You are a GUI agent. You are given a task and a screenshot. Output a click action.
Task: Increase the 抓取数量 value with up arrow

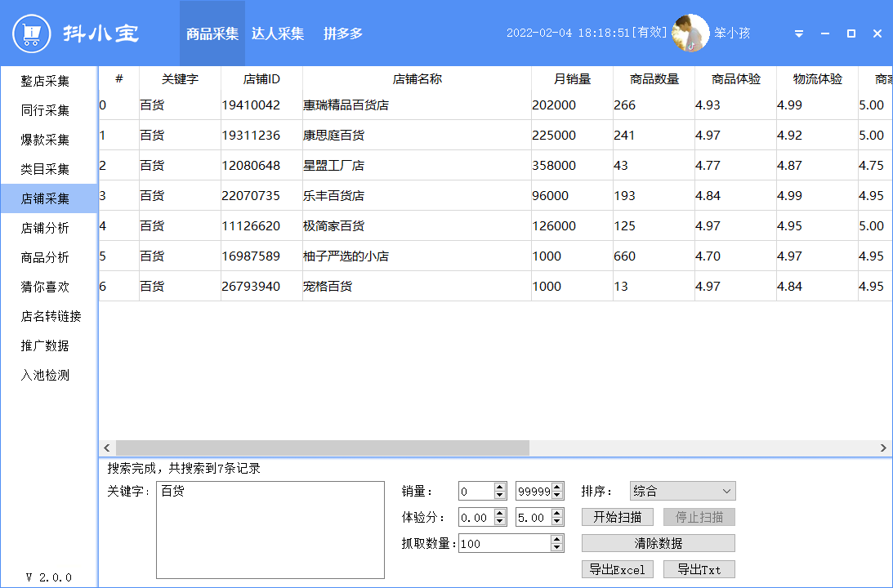[x=557, y=539]
